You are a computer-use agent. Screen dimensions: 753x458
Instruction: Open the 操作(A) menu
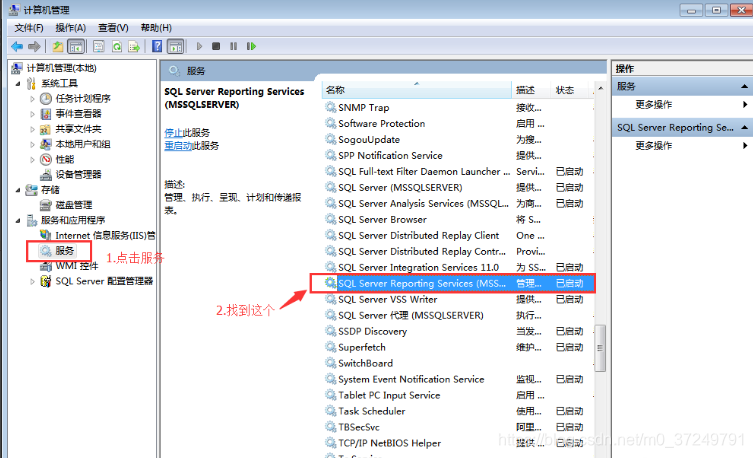pos(71,28)
